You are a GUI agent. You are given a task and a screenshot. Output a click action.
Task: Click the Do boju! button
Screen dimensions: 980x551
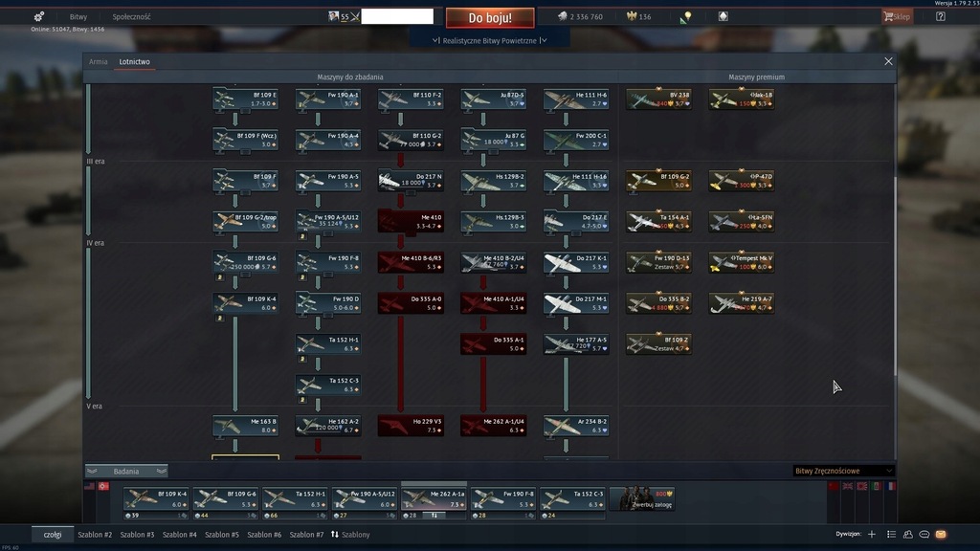coord(490,17)
